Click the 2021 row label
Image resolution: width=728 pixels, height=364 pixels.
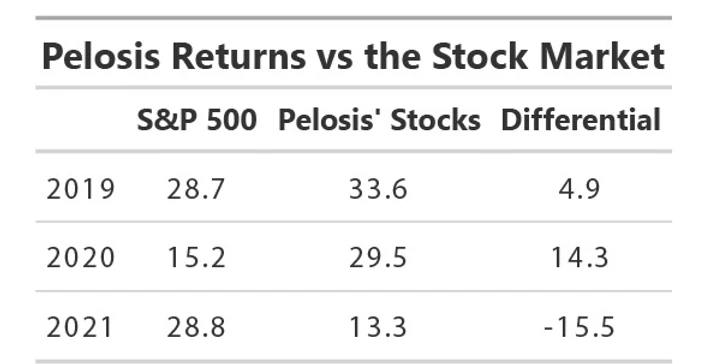pyautogui.click(x=79, y=327)
